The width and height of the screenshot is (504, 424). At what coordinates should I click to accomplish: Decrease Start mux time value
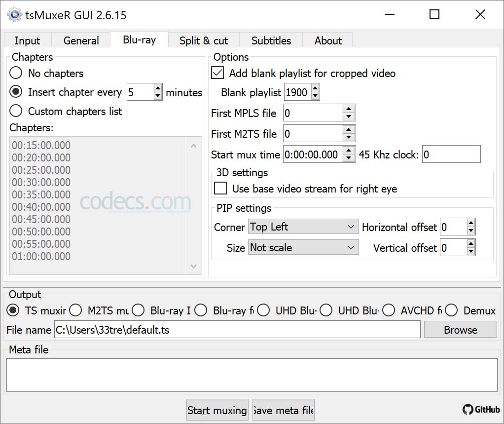coord(349,158)
